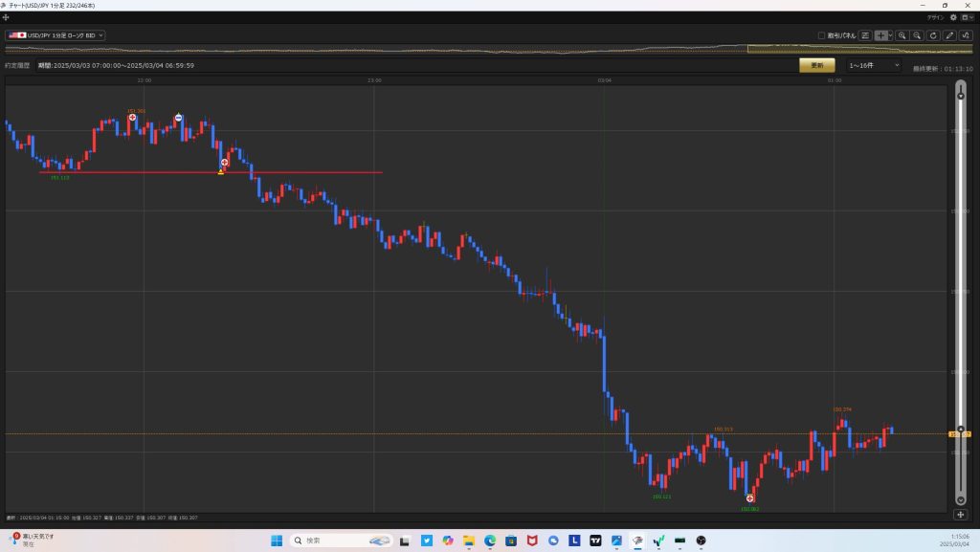The image size is (980, 552).
Task: Click the デザイン link in header
Action: point(935,17)
